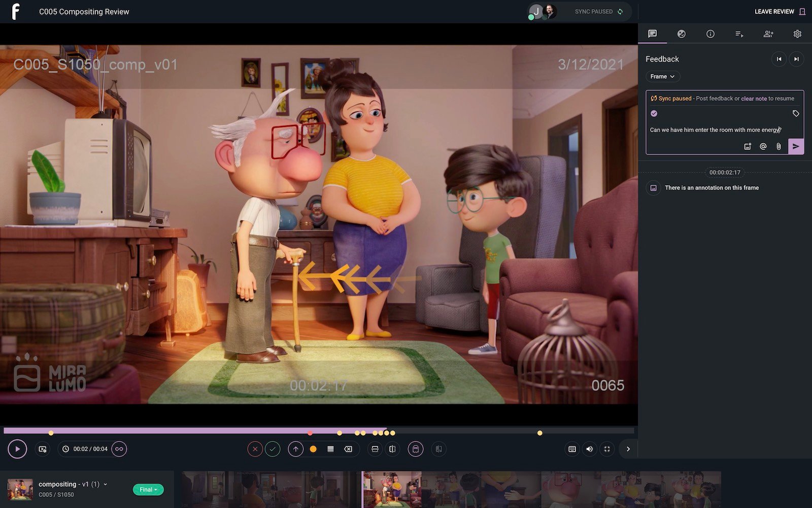Open the Final status dropdown
Image resolution: width=812 pixels, height=508 pixels.
pyautogui.click(x=148, y=490)
